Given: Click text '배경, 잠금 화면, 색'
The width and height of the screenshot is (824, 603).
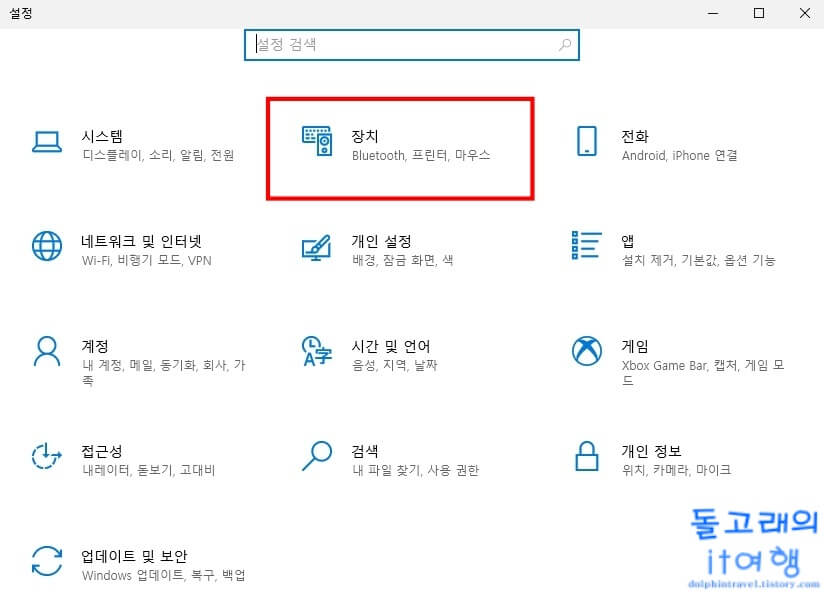Looking at the screenshot, I should 403,260.
